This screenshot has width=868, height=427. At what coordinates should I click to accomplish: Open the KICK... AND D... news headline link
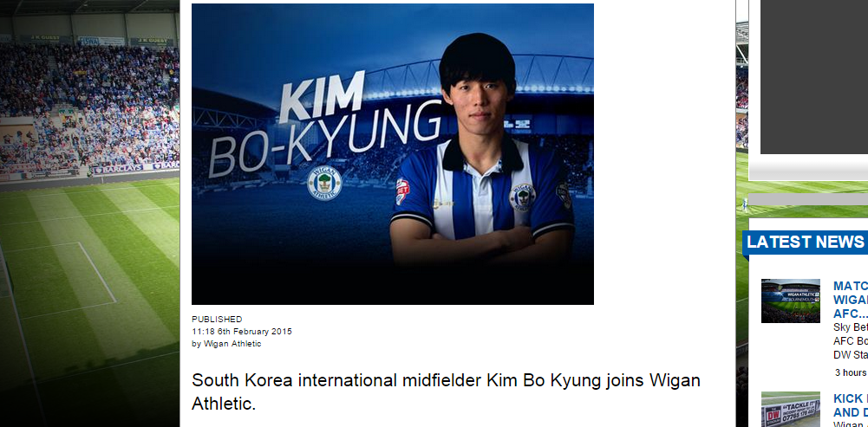pyautogui.click(x=851, y=405)
